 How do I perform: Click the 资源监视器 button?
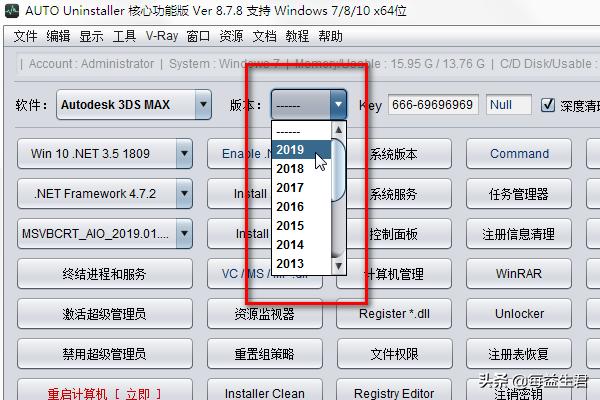tap(265, 314)
